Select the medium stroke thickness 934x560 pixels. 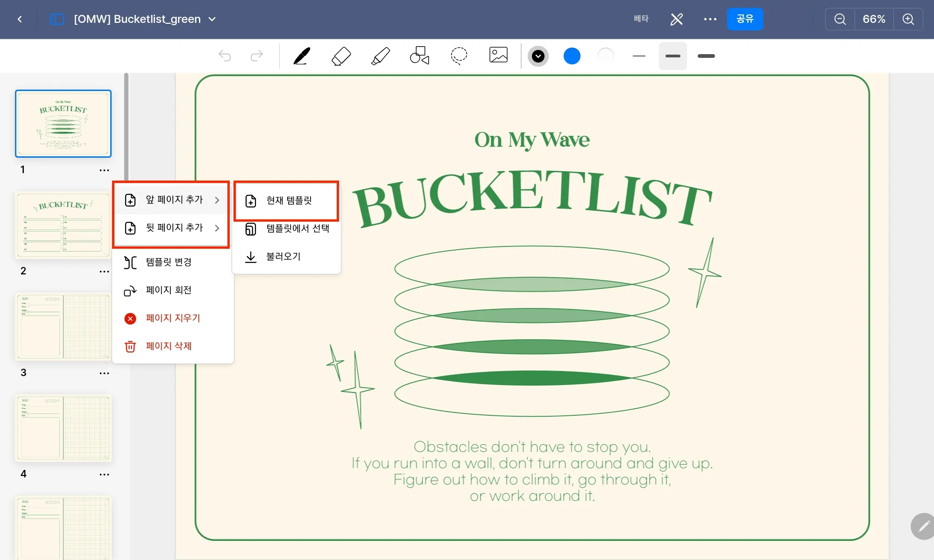[x=672, y=56]
